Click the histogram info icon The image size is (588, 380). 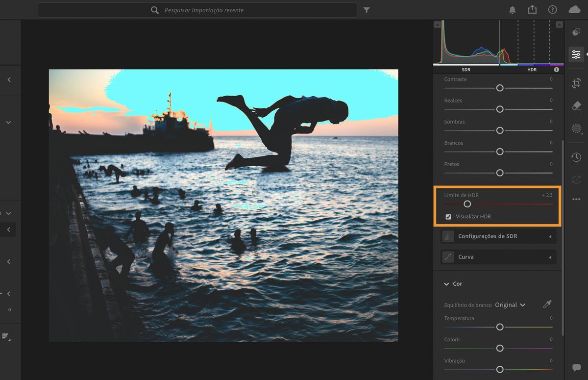point(556,70)
